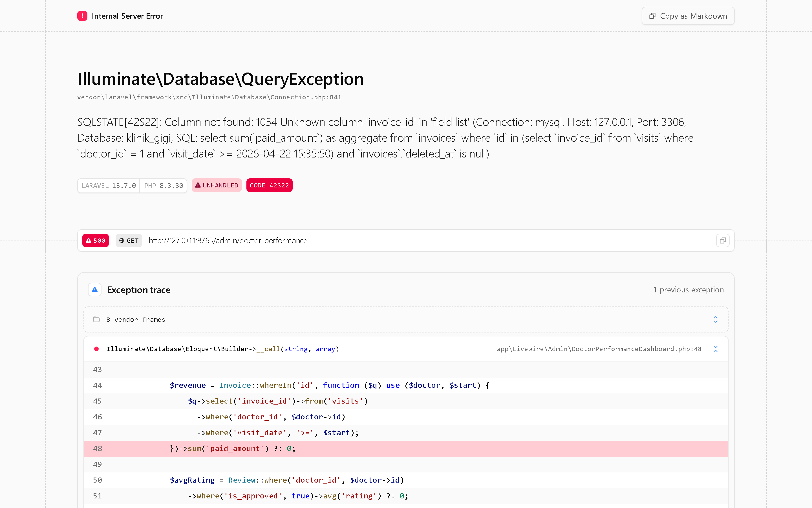Click code line 47 with where('visit_date'

tap(406, 433)
